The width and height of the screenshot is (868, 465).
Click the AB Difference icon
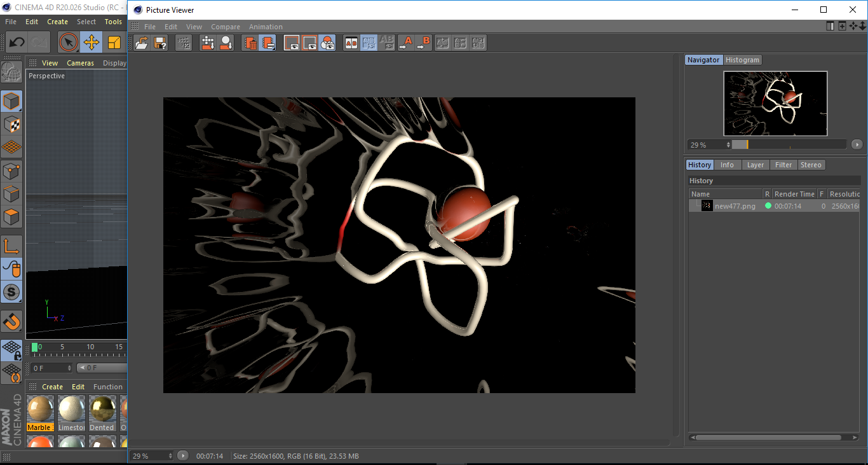461,43
